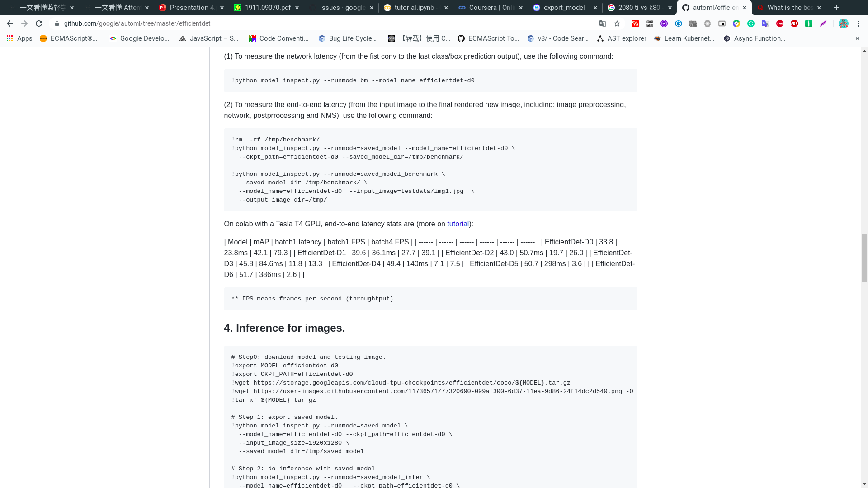The height and width of the screenshot is (488, 868).
Task: Open Chrome's three-dot menu
Action: pos(859,23)
